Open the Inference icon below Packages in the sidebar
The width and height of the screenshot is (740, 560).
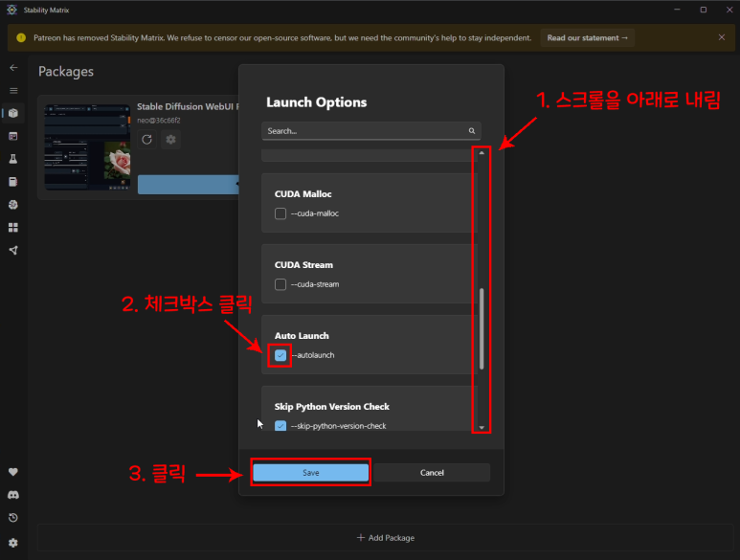tap(13, 136)
